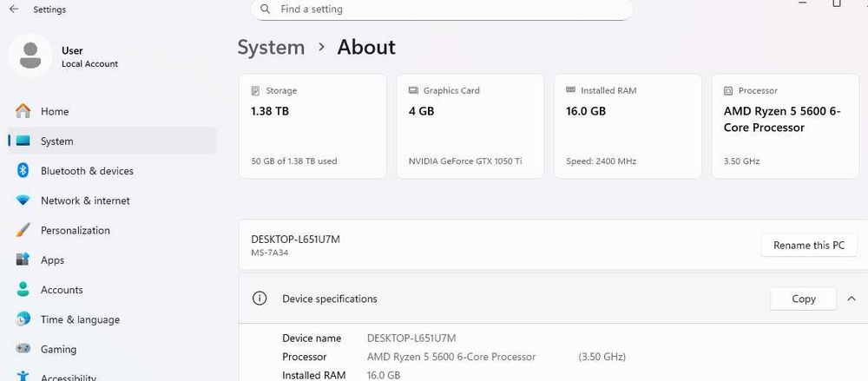868x381 pixels.
Task: Click the Storage drive icon
Action: click(255, 90)
